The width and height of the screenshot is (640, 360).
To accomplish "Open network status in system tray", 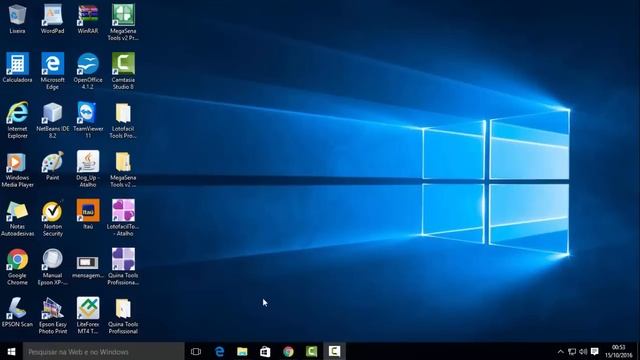I will pyautogui.click(x=572, y=351).
